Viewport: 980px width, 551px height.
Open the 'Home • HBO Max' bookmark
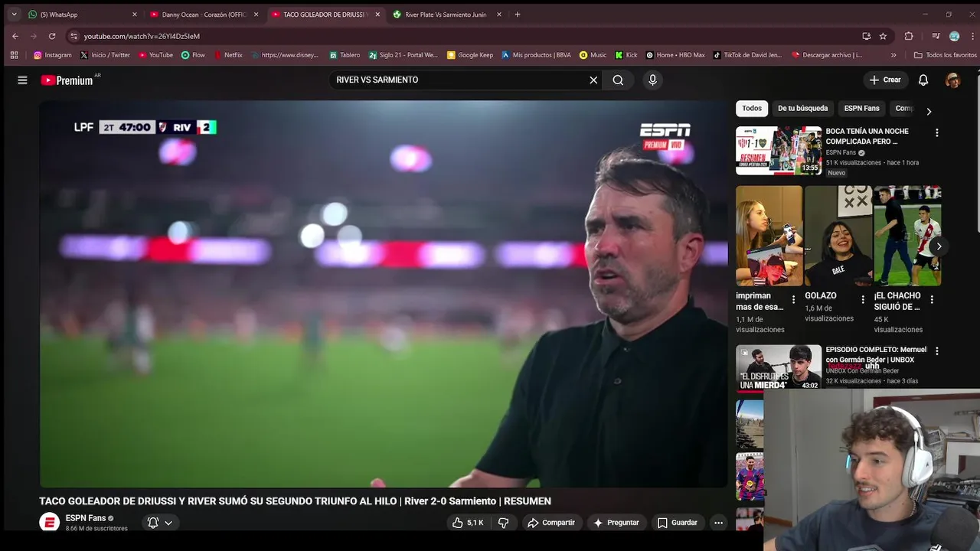click(x=675, y=55)
